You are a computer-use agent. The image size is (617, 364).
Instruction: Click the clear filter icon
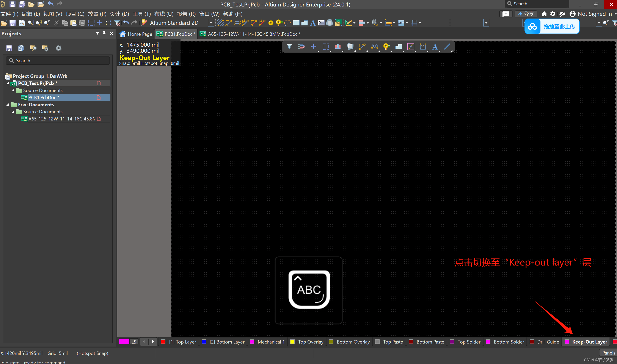(x=117, y=23)
